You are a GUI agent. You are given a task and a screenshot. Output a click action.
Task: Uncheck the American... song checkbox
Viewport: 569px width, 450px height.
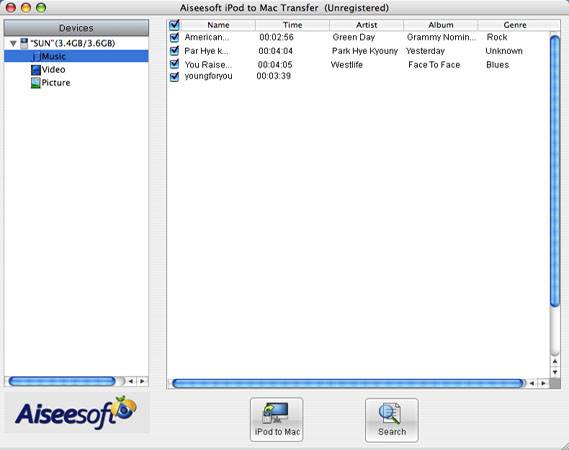(174, 37)
